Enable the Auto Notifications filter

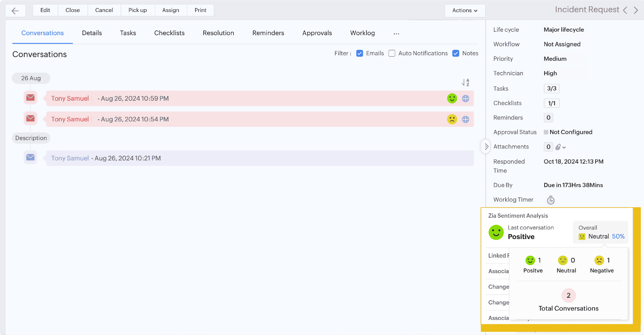[391, 53]
